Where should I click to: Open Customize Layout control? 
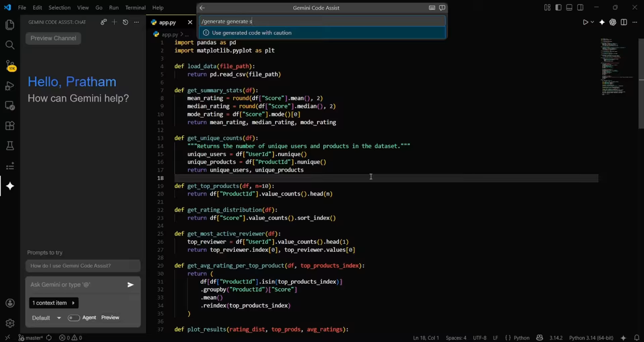click(547, 7)
